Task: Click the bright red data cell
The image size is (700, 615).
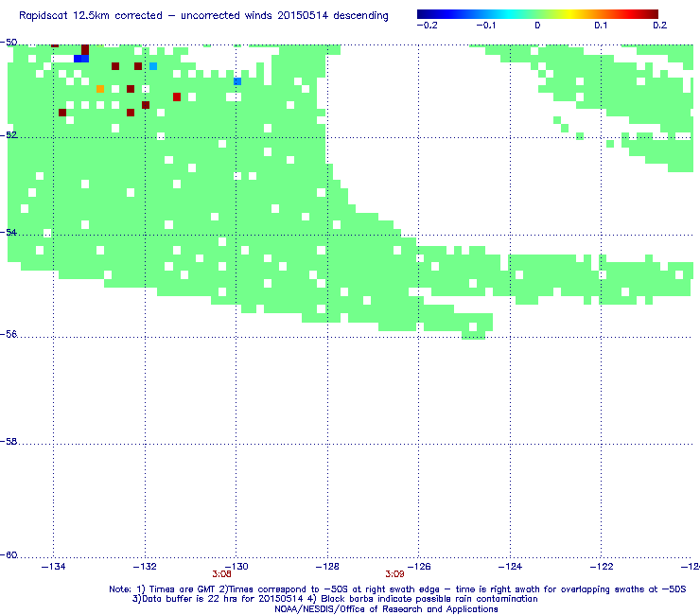Action: click(177, 97)
